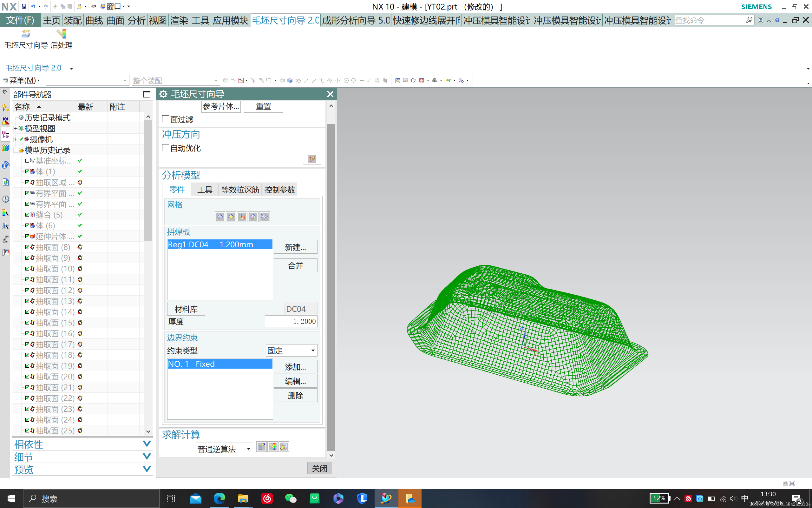The width and height of the screenshot is (812, 508).
Task: Click the 合并 button
Action: pos(295,265)
